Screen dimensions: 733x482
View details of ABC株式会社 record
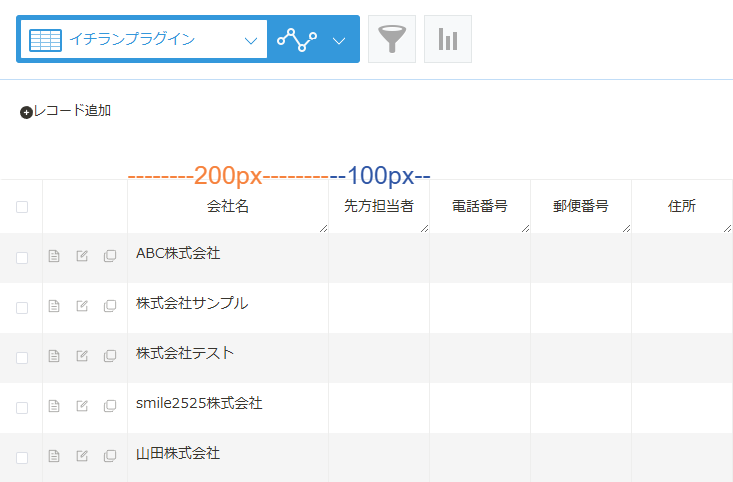[x=54, y=256]
